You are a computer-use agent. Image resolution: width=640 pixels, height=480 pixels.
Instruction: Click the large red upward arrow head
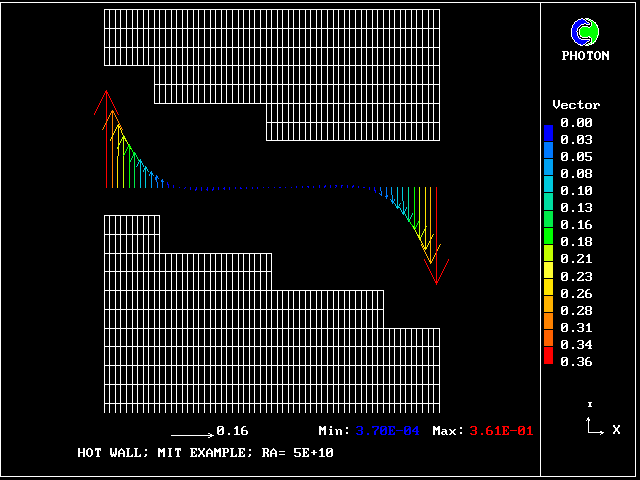coord(107,101)
